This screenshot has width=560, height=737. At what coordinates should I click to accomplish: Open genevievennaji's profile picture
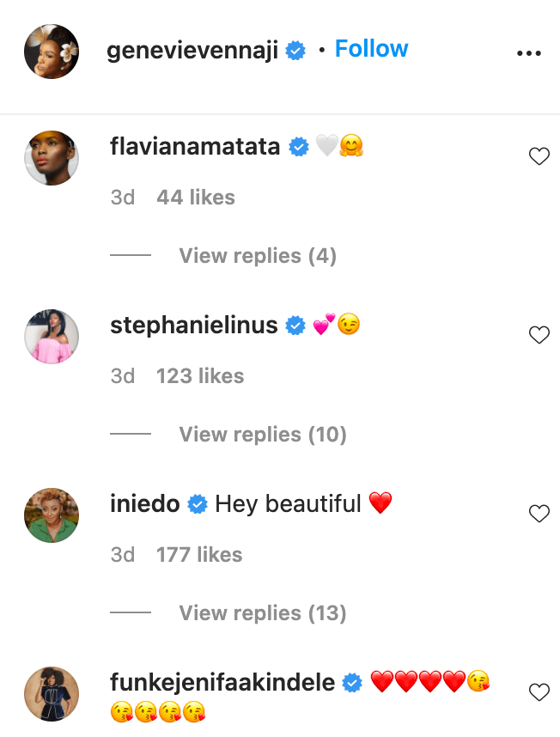(52, 52)
